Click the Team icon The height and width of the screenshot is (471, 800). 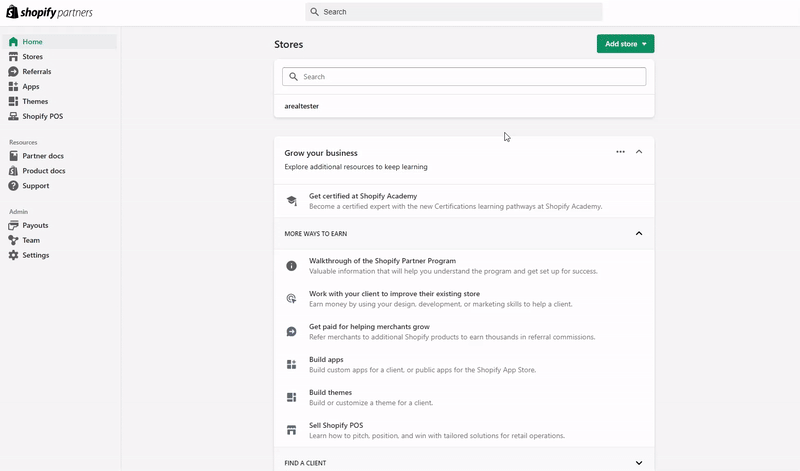(x=13, y=240)
